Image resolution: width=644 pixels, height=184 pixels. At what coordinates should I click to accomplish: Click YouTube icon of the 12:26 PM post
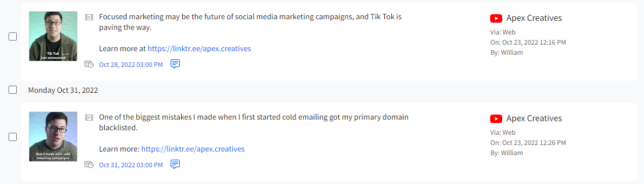[x=496, y=119]
